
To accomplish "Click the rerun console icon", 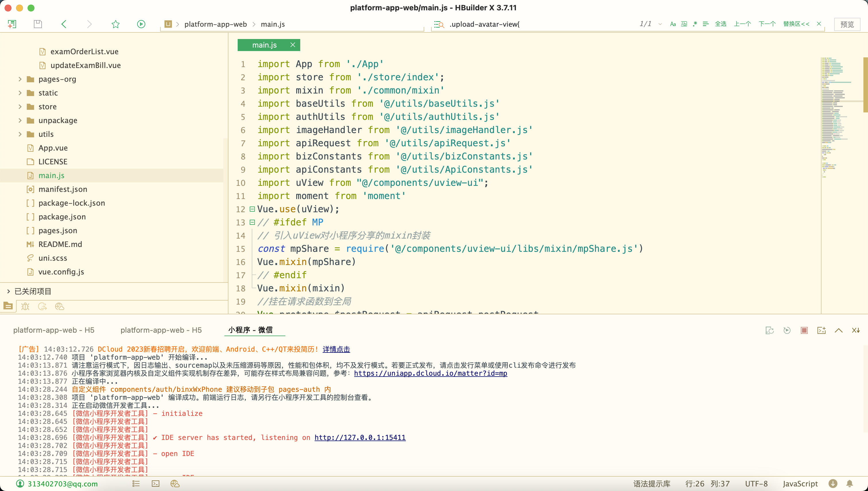I will click(787, 330).
